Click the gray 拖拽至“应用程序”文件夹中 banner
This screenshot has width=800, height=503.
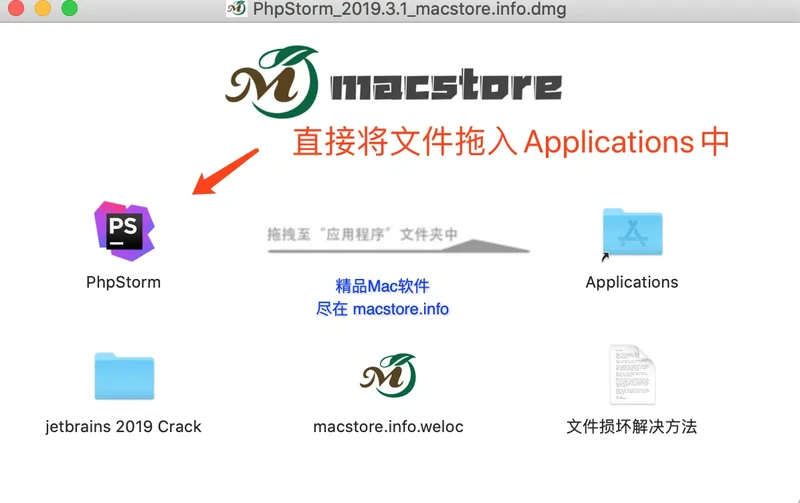pyautogui.click(x=362, y=236)
